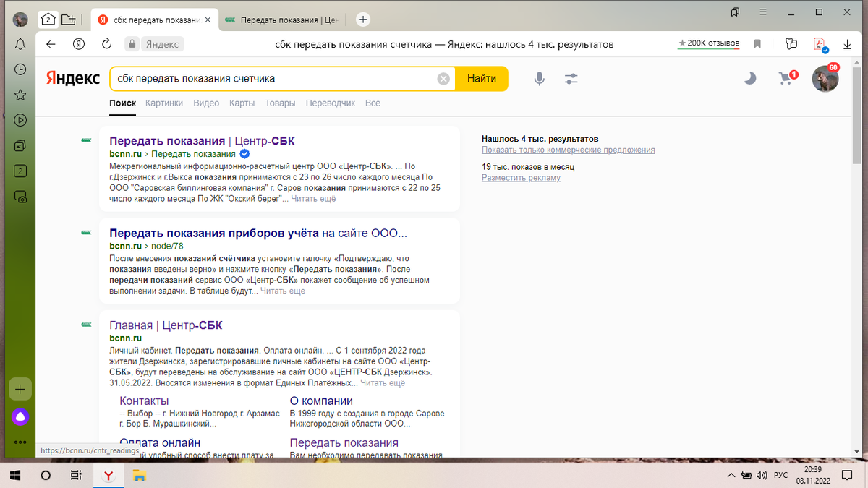The width and height of the screenshot is (868, 488).
Task: Open the bookmarks manager icon in title bar
Action: click(x=736, y=12)
